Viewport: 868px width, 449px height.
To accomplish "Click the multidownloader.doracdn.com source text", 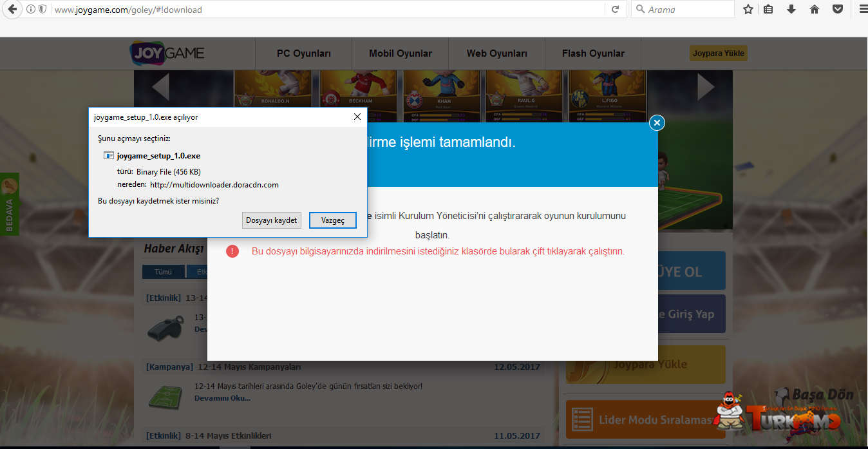I will click(x=214, y=185).
